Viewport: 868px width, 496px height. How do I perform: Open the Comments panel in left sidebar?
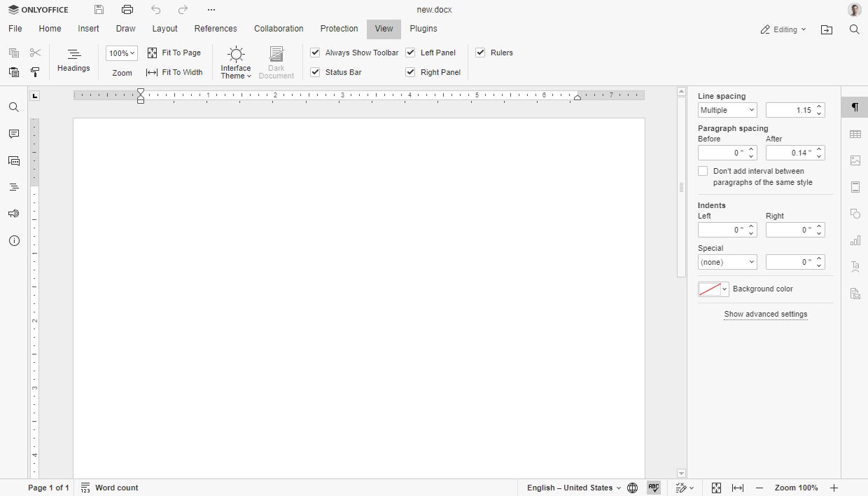tap(13, 134)
